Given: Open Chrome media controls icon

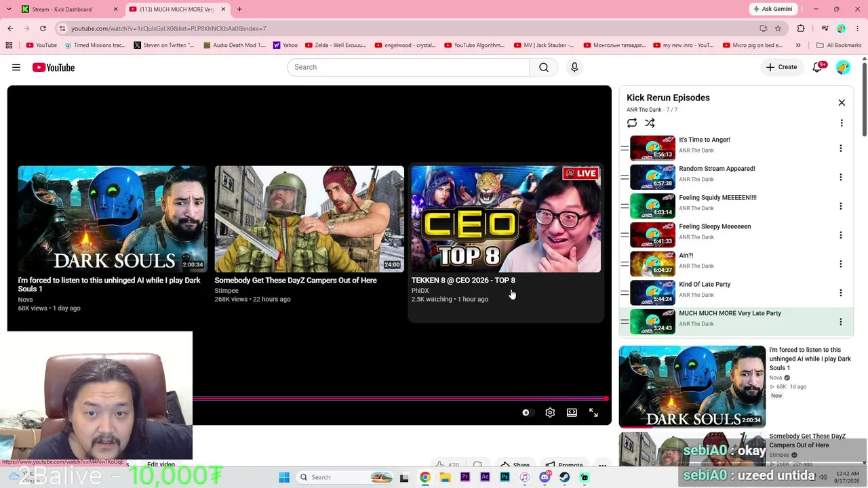Looking at the screenshot, I should click(x=825, y=28).
